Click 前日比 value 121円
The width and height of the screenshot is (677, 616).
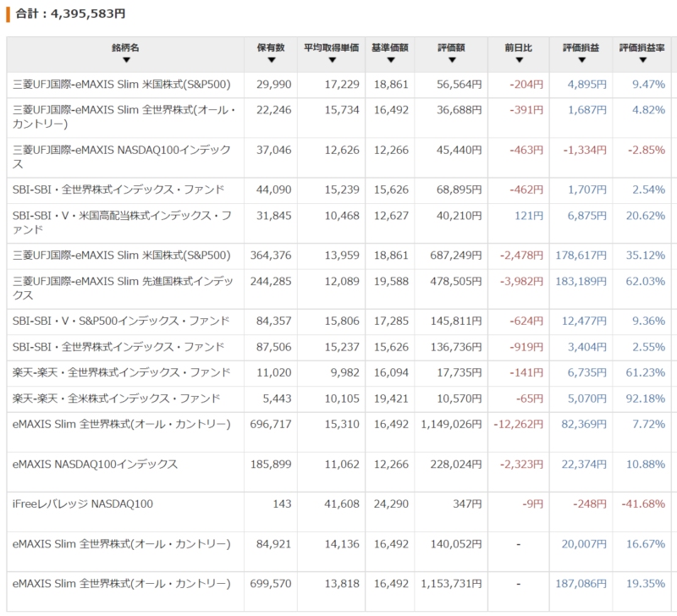(x=529, y=216)
